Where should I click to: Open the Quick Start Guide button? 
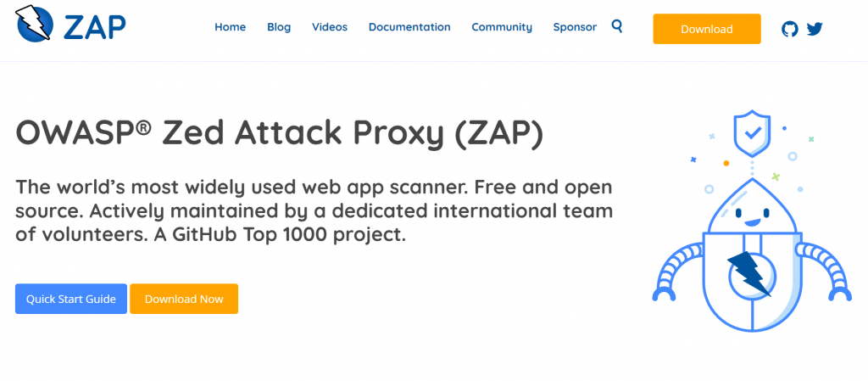coord(71,299)
